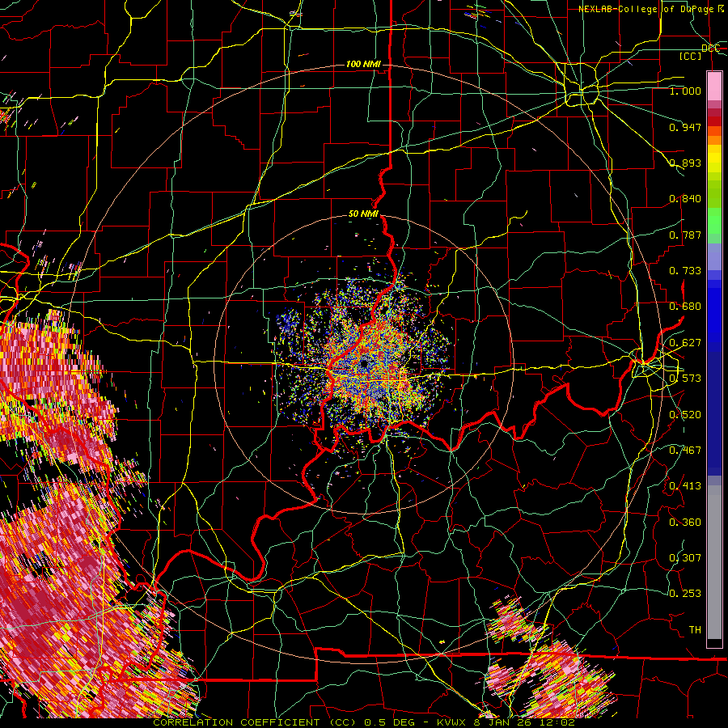
Task: Click the "TH" threshold label on the scale
Action: (695, 630)
